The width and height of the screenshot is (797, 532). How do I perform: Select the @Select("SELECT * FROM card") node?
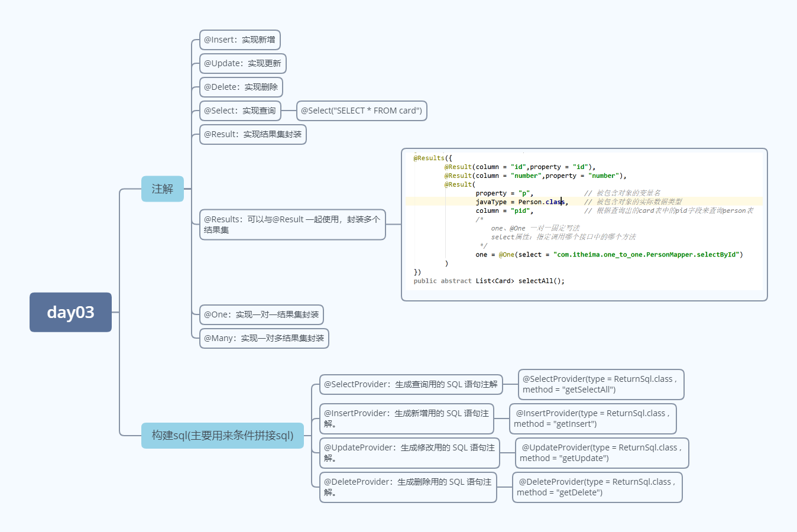(361, 111)
